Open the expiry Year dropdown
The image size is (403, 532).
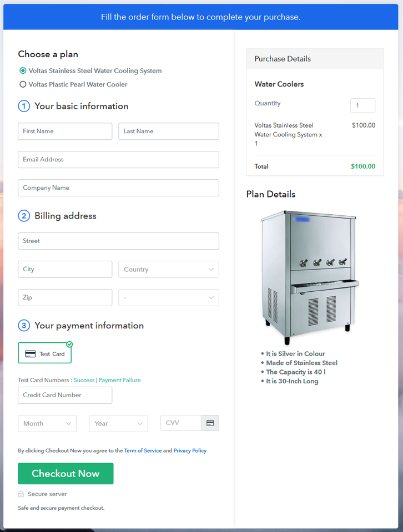[x=118, y=423]
